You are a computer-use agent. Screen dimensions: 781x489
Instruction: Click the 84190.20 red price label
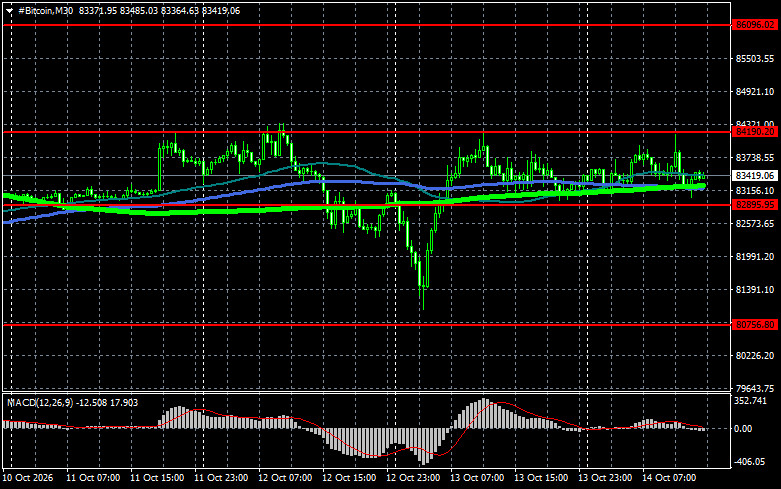(755, 131)
